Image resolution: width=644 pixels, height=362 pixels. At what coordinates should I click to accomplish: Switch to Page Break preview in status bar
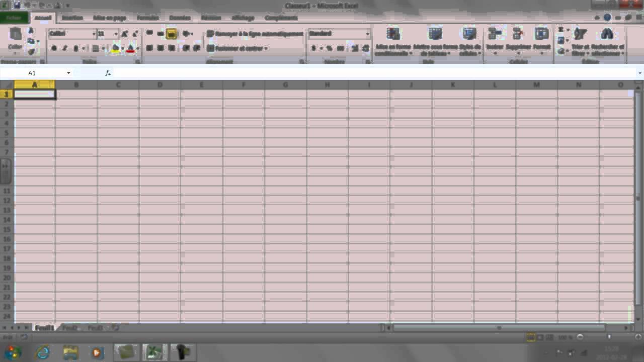[x=550, y=337]
